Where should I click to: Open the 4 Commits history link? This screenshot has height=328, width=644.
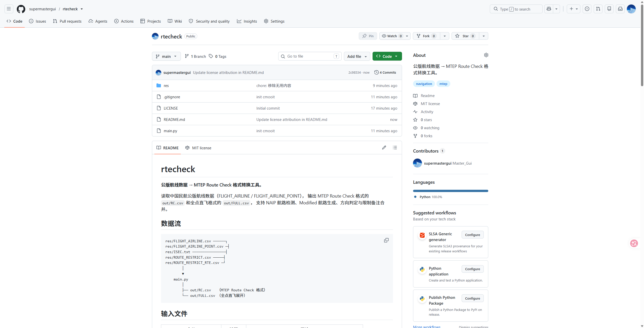(385, 72)
